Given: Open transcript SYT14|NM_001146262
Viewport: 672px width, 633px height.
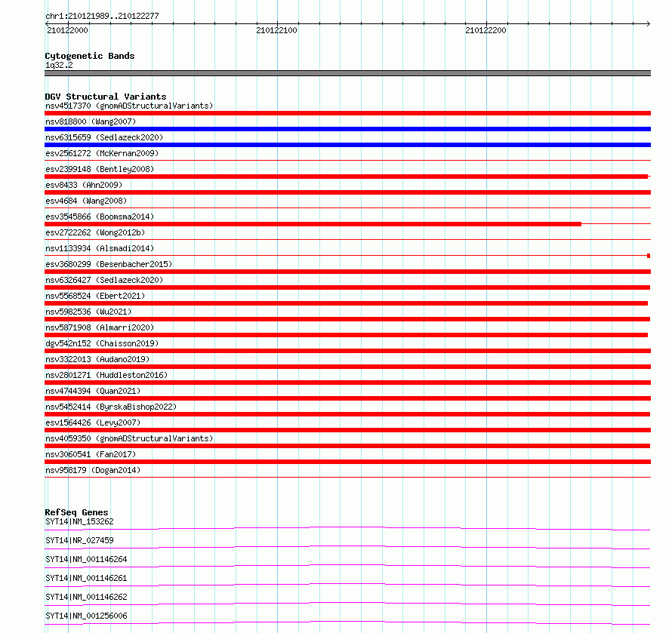Looking at the screenshot, I should point(86,597).
